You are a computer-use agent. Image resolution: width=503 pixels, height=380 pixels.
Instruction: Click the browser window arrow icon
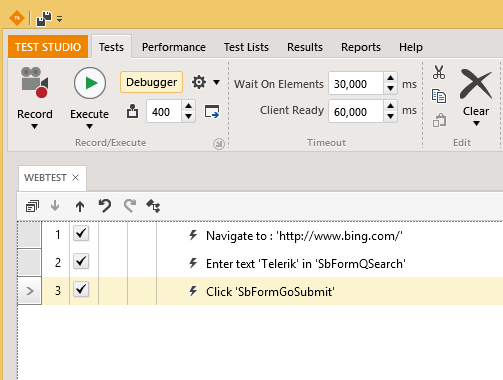coord(212,112)
